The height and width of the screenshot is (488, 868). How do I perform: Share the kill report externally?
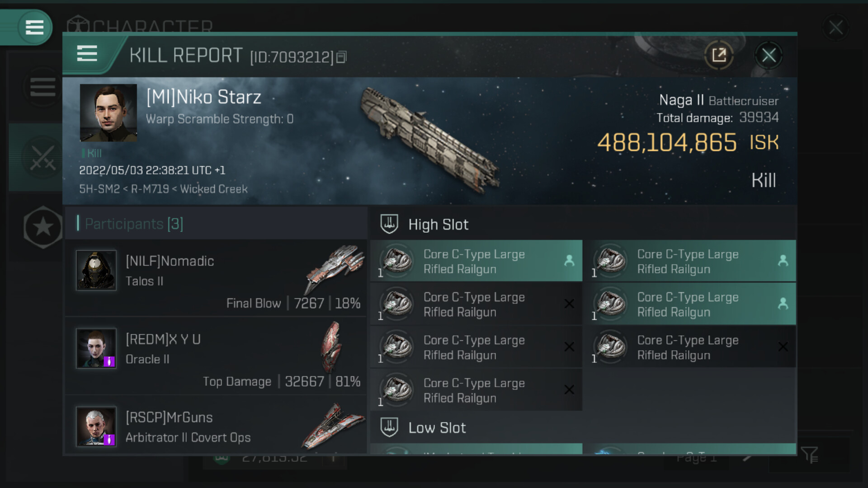(719, 56)
